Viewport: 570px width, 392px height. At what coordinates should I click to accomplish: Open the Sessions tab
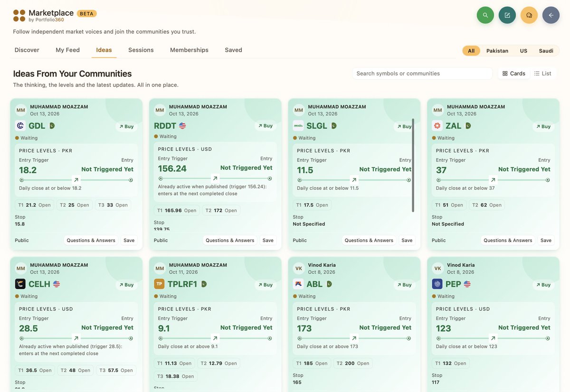(x=141, y=50)
